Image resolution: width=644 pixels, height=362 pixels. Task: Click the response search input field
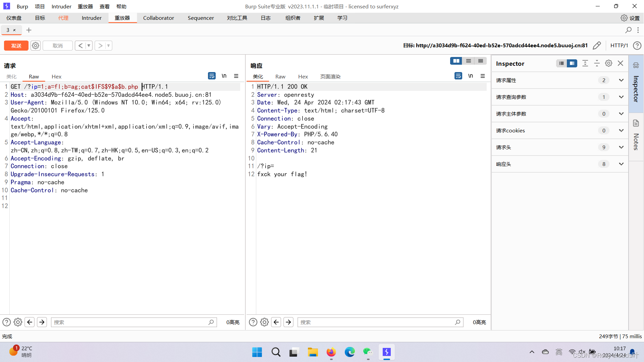pos(376,322)
